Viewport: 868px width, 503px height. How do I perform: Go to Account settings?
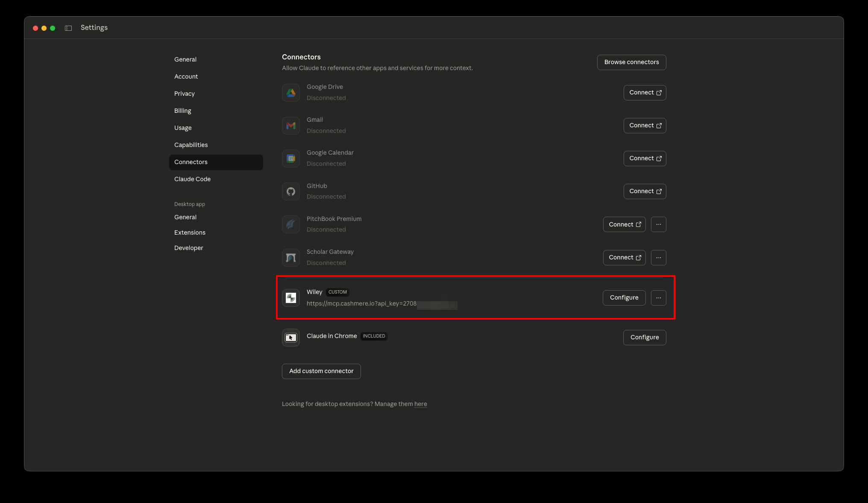click(216, 77)
